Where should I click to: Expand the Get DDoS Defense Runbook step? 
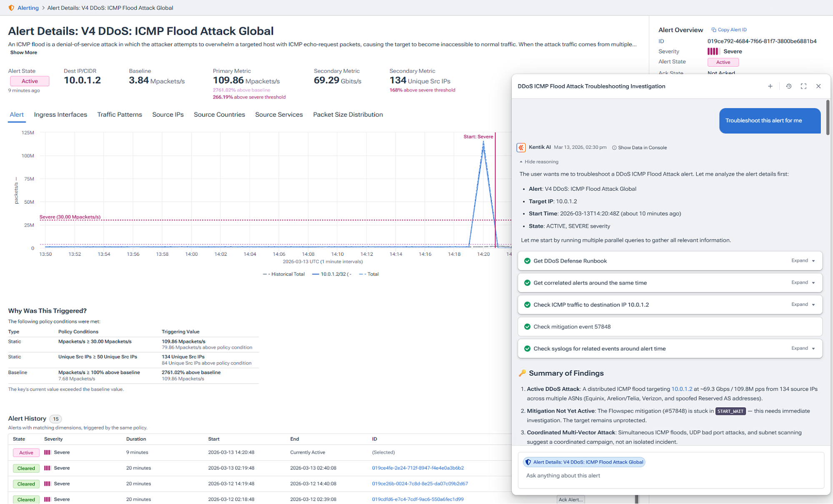pos(802,260)
